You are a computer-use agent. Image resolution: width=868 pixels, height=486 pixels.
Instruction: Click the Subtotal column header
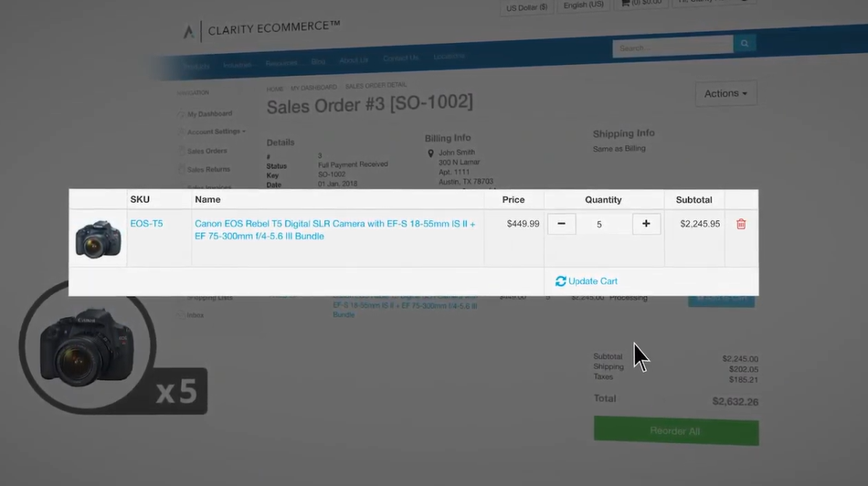coord(693,200)
